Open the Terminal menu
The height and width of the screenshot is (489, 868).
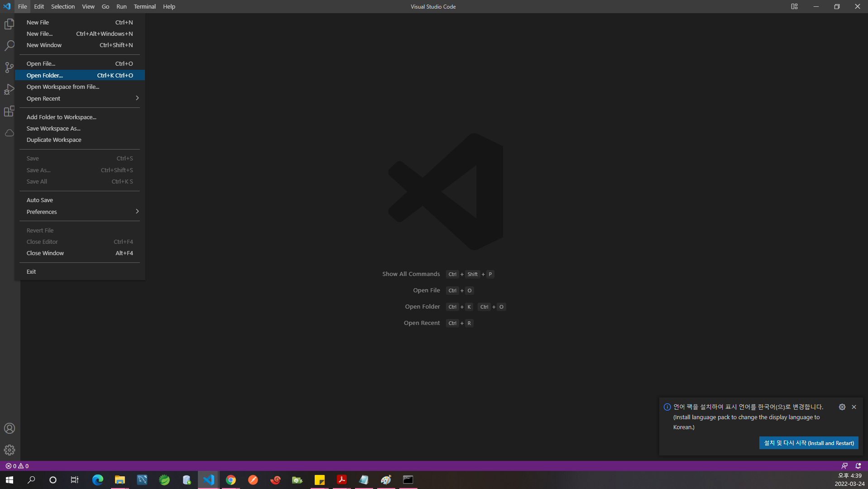click(145, 6)
